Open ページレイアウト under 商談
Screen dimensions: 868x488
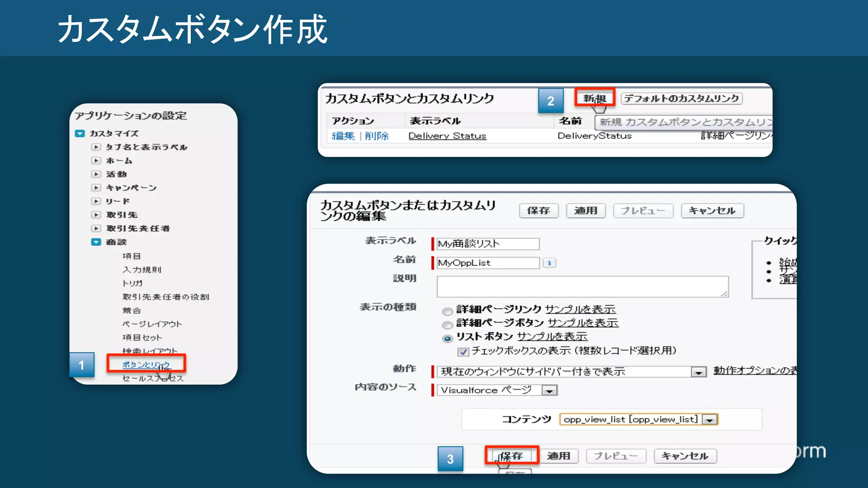pos(152,324)
